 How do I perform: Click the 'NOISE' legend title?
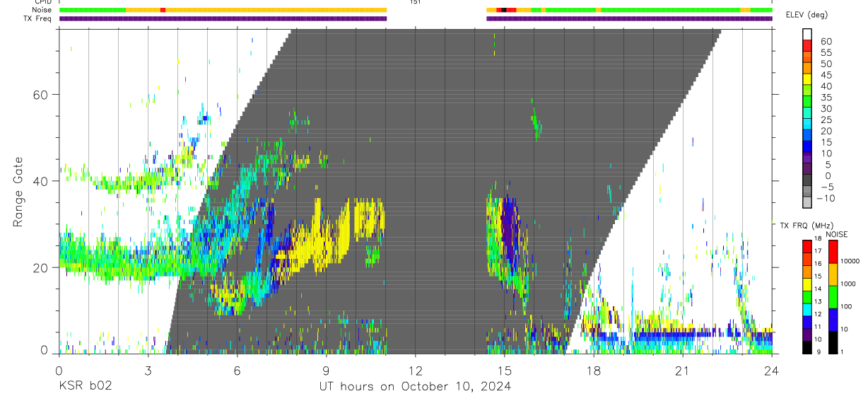[x=836, y=234]
